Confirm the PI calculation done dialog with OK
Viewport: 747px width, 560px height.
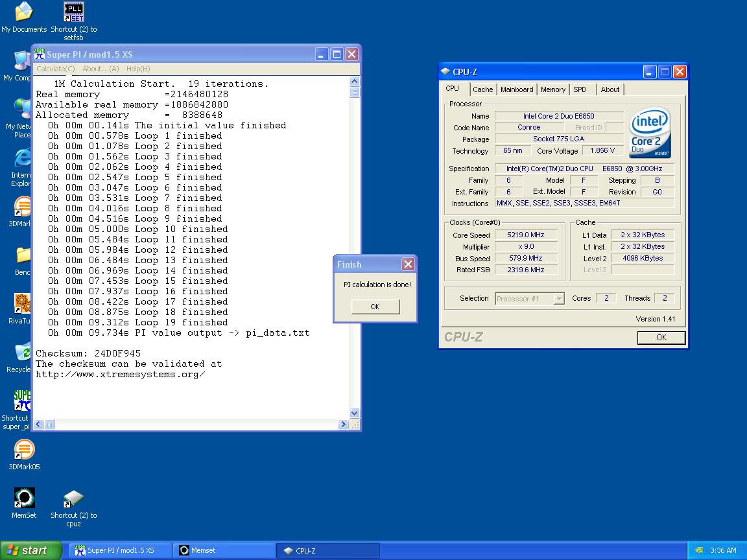click(375, 307)
